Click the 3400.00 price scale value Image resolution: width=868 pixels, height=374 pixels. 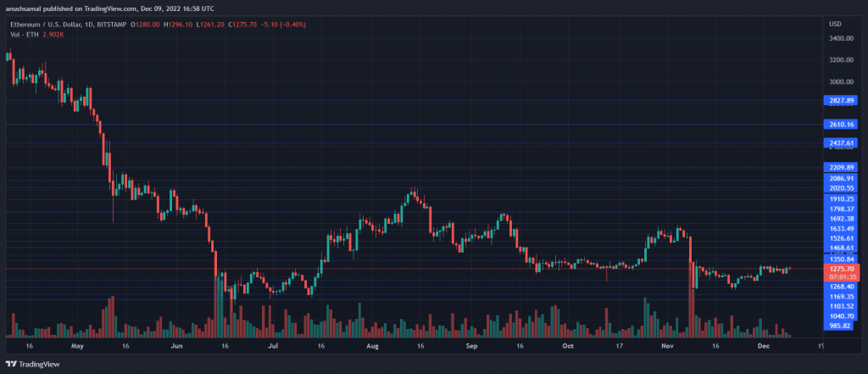840,38
